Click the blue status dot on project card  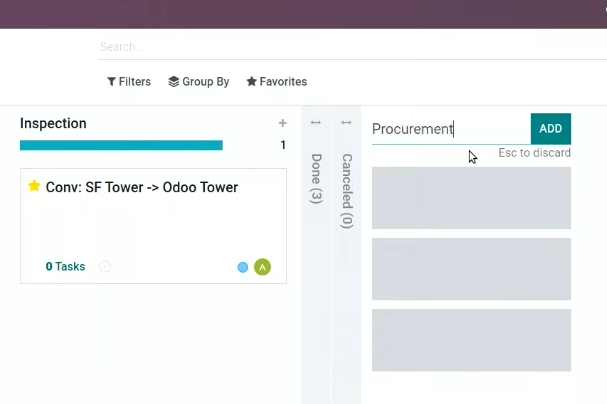(243, 267)
